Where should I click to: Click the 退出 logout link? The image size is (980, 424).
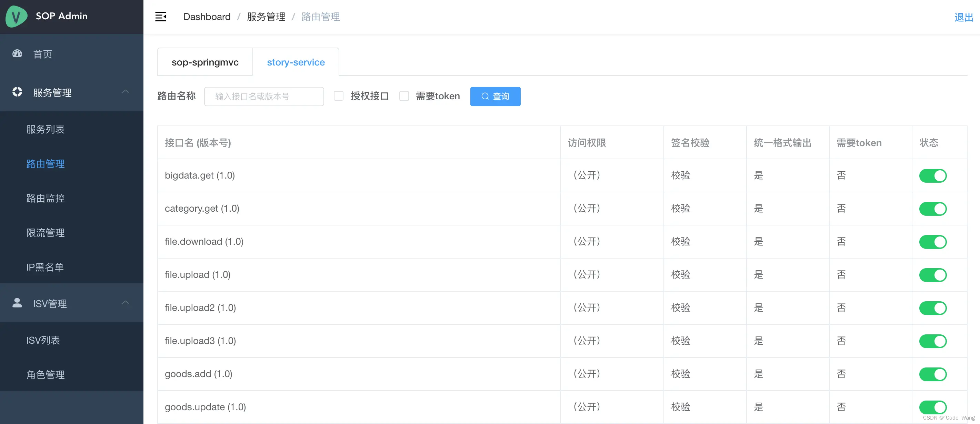[963, 17]
